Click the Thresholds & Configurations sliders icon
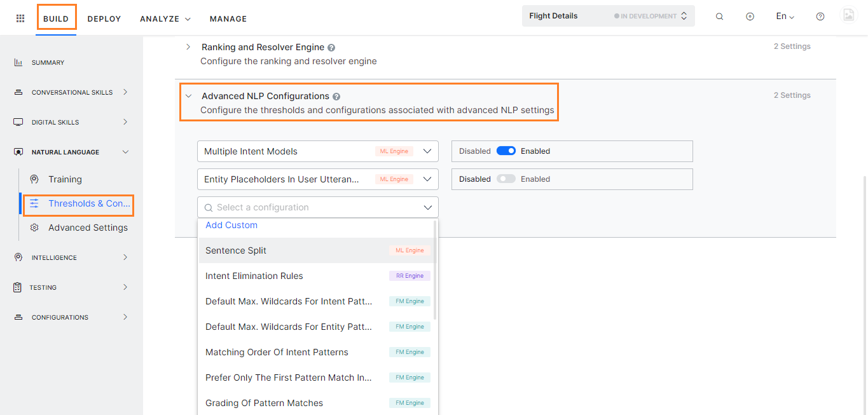The width and height of the screenshot is (868, 415). pyautogui.click(x=36, y=205)
